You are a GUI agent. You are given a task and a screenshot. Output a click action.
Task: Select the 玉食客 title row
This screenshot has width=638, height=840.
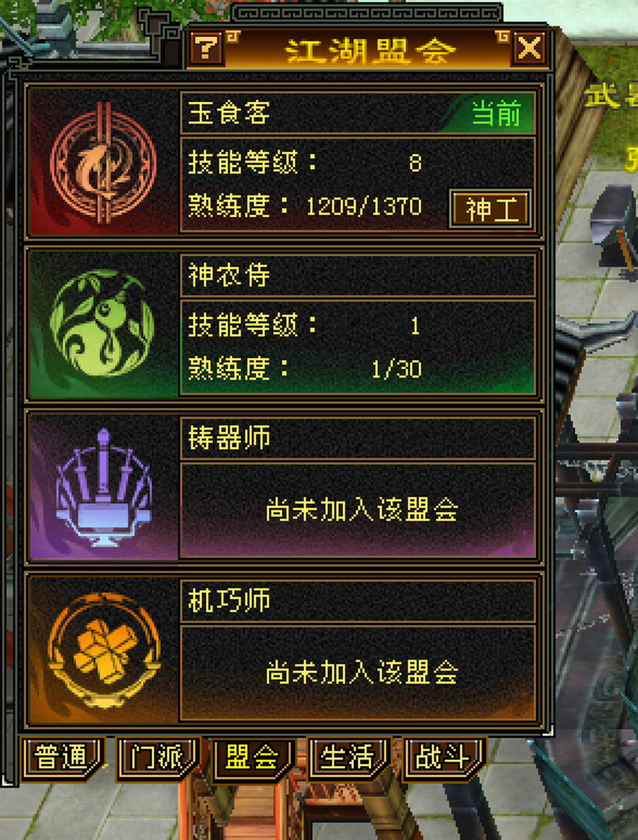(358, 113)
